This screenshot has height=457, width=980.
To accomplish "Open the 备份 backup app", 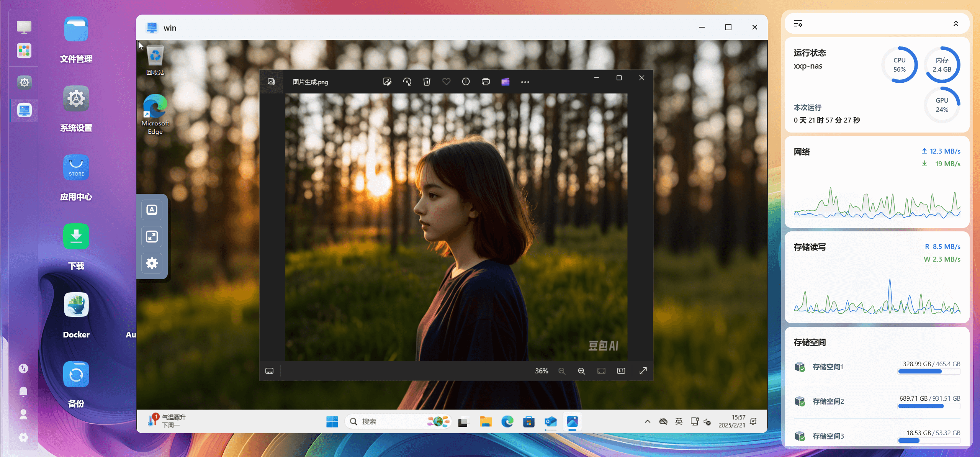I will click(76, 375).
